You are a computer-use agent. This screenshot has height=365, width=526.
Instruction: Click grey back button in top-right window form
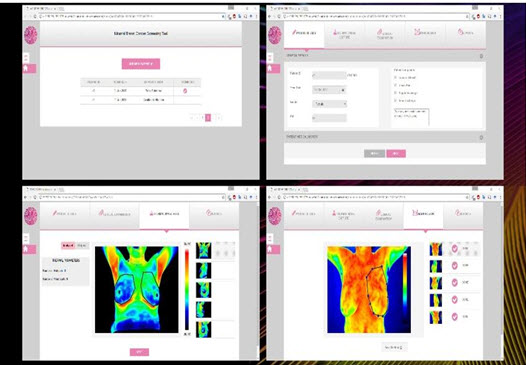pos(374,154)
